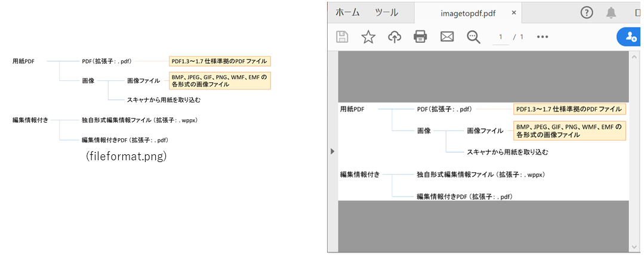Click the BMP、JPEG、GIF box in the PDF viewer
The image size is (644, 255).
pos(569,131)
